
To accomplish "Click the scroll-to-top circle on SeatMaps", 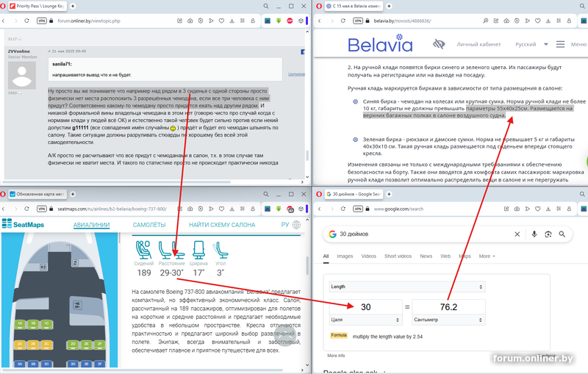I will [x=285, y=335].
